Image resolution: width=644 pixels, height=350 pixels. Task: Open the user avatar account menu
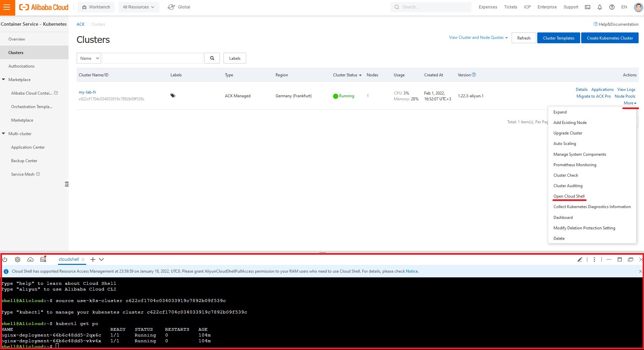[638, 7]
